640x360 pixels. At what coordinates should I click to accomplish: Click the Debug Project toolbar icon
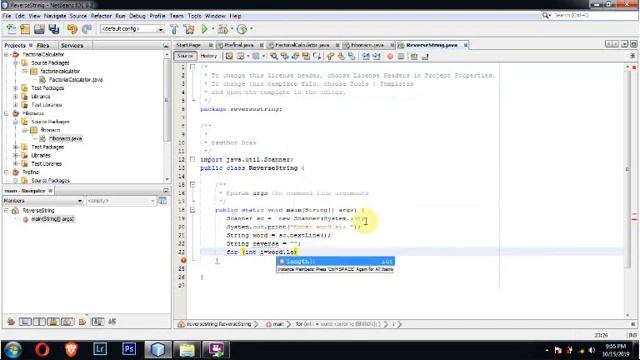[x=223, y=29]
